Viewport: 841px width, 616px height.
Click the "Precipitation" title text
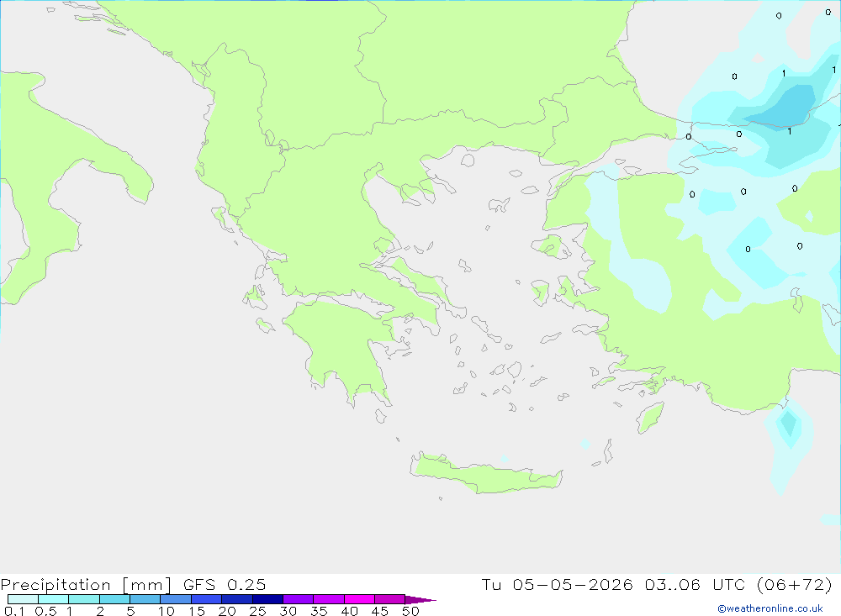coord(56,585)
